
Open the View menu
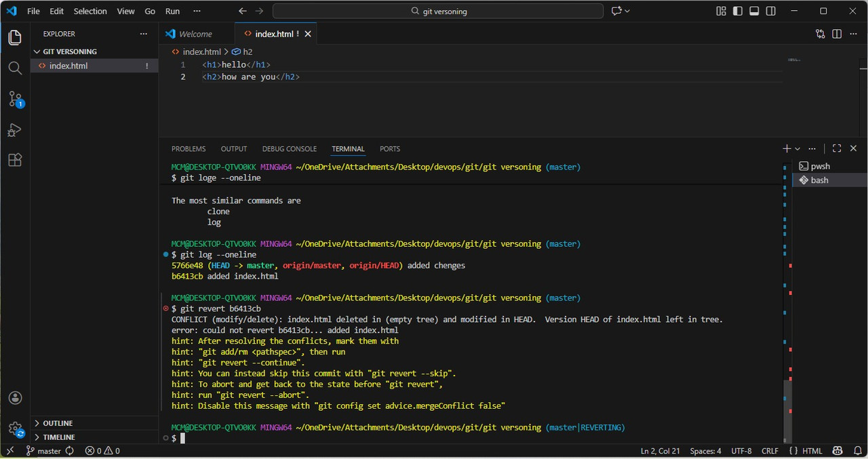pos(125,11)
